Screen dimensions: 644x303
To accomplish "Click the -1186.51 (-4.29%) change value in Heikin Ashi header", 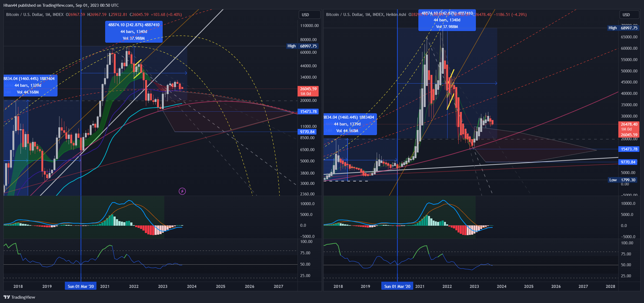I will pyautogui.click(x=510, y=15).
